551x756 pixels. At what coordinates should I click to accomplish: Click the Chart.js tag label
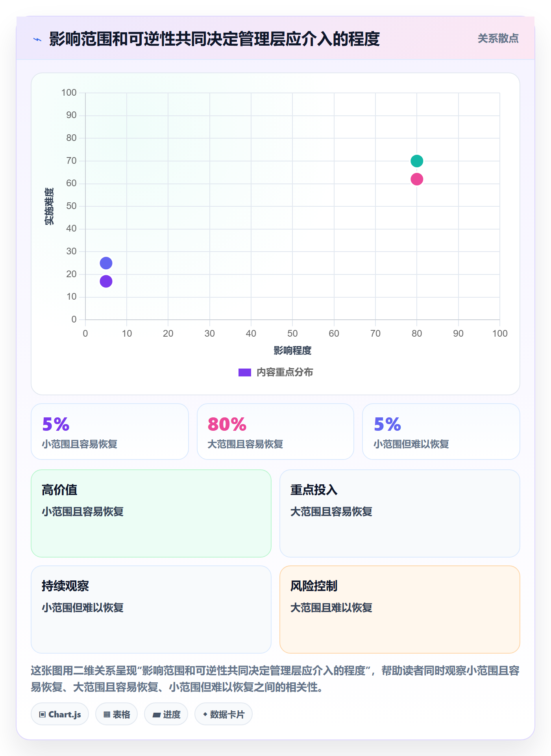click(x=65, y=715)
